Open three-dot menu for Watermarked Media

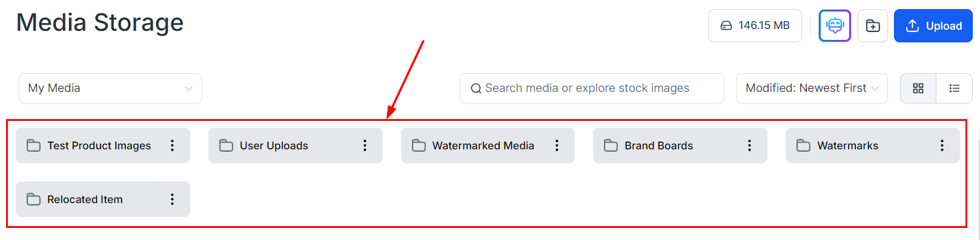(x=557, y=145)
